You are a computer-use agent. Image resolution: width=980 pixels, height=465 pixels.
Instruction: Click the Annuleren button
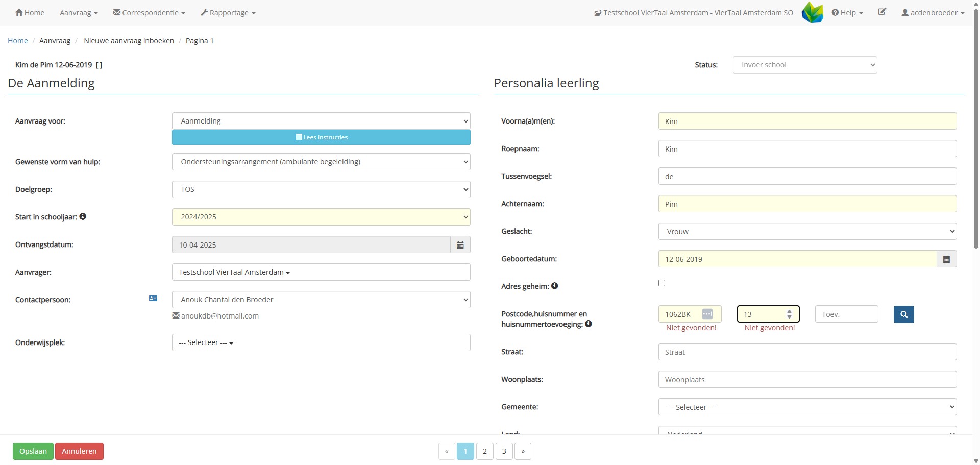click(79, 451)
